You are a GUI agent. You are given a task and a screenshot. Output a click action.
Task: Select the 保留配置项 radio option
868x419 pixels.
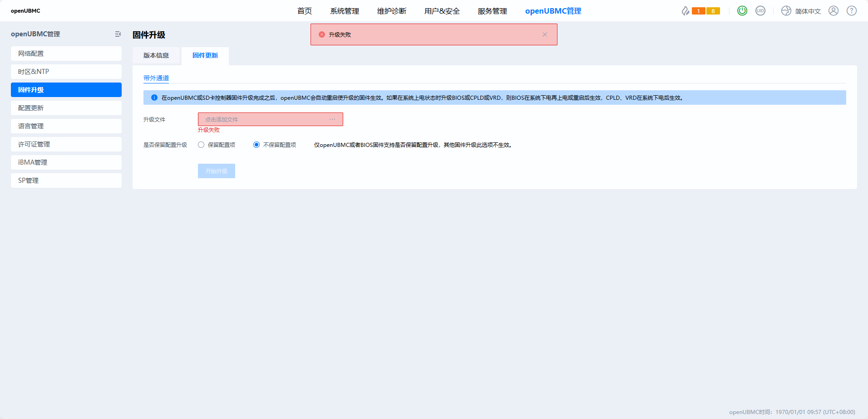click(x=201, y=145)
